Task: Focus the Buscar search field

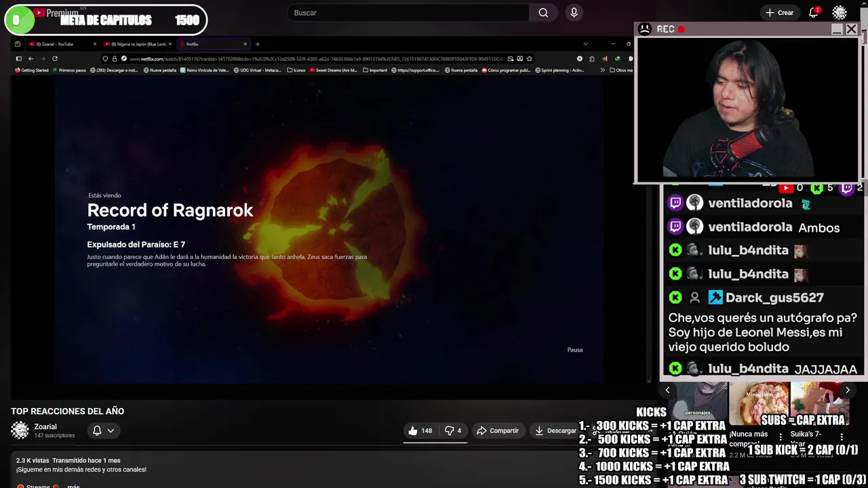Action: (409, 13)
